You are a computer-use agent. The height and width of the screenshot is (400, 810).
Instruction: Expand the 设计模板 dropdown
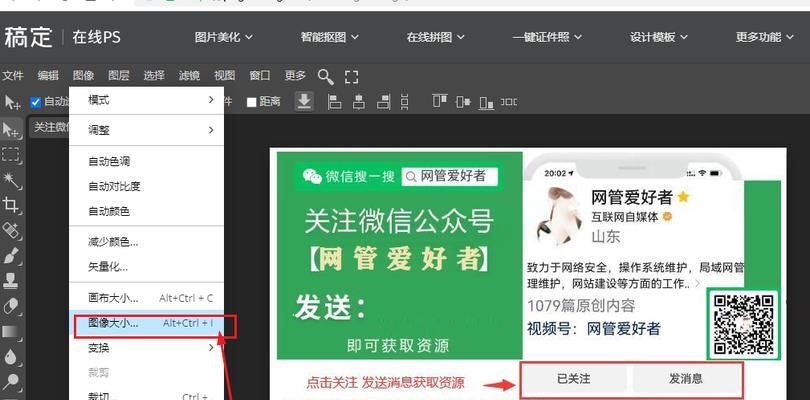tap(659, 37)
